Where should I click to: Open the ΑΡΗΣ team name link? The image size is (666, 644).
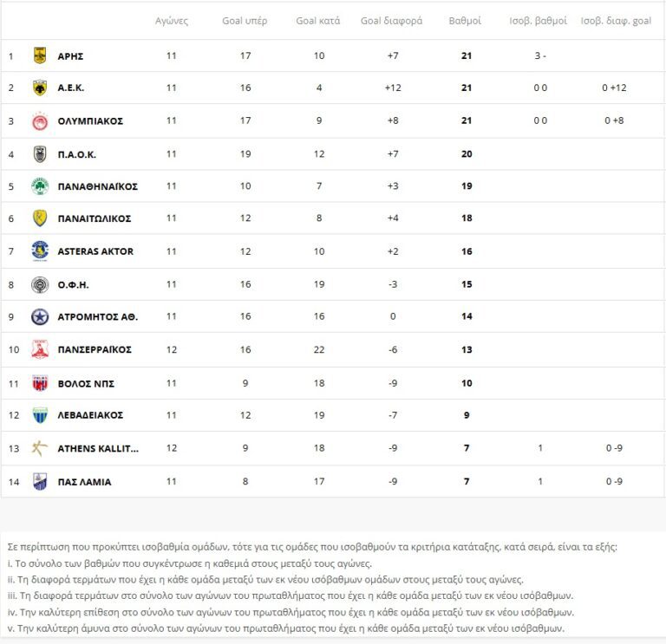(70, 55)
